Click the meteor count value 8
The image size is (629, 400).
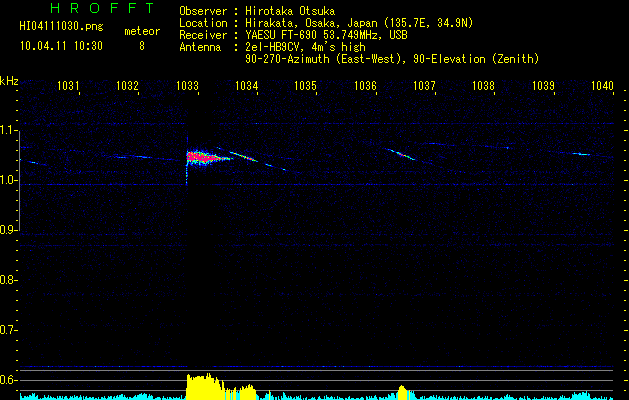[x=142, y=46]
